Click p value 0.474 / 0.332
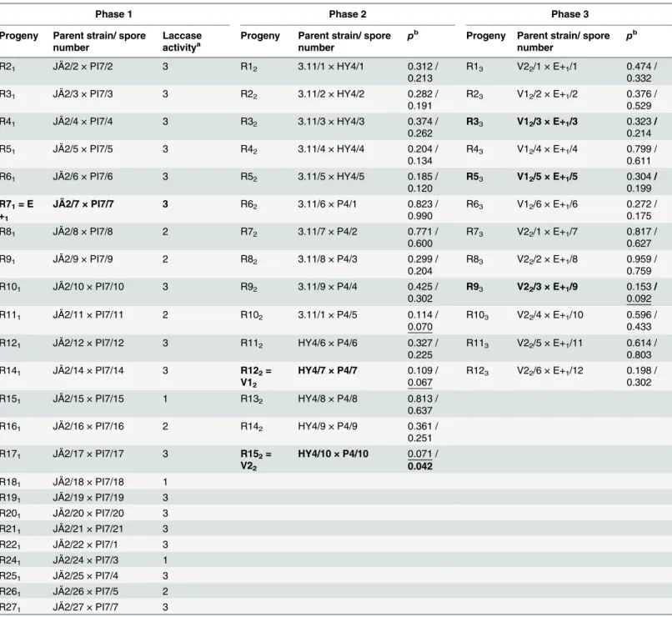This screenshot has width=672, height=617. (642, 73)
